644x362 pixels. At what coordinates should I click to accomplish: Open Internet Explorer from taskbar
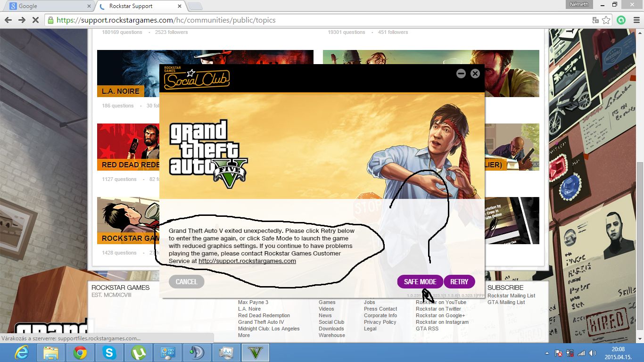click(22, 353)
